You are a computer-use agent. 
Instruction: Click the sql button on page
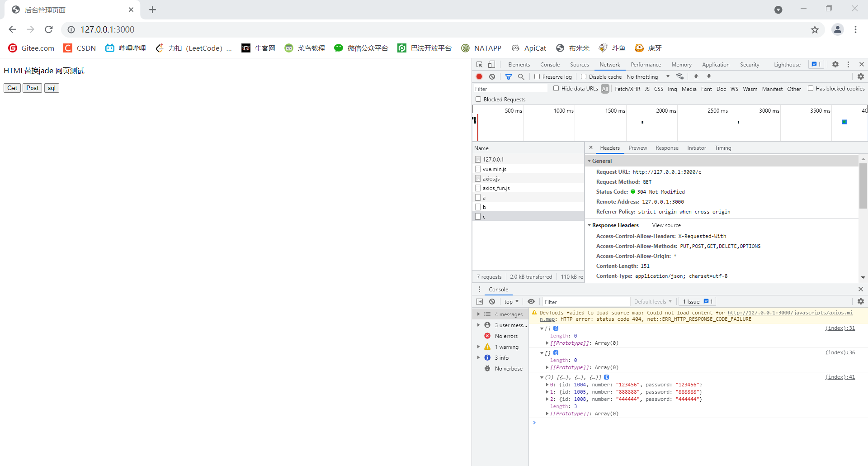52,88
